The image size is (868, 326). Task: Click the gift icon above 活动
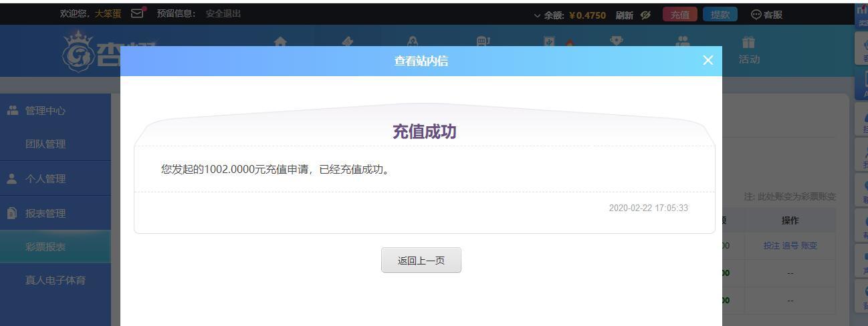coord(748,43)
